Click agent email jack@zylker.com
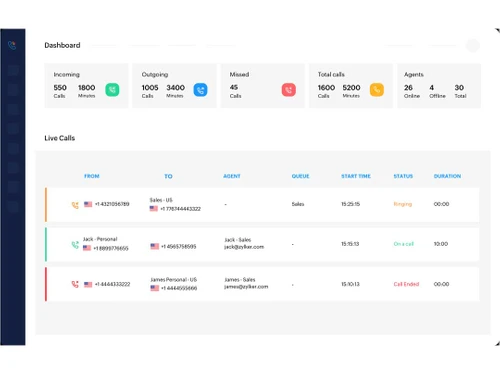 [244, 247]
